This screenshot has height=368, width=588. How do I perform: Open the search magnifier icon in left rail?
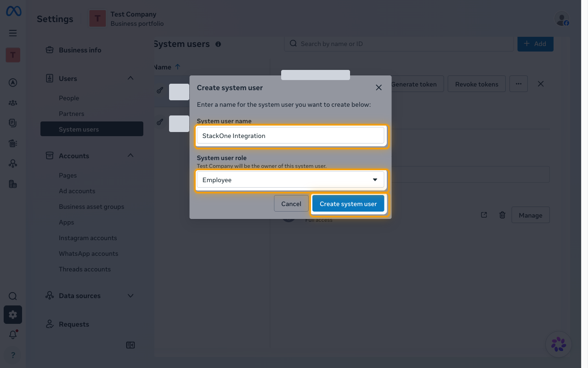tap(13, 296)
